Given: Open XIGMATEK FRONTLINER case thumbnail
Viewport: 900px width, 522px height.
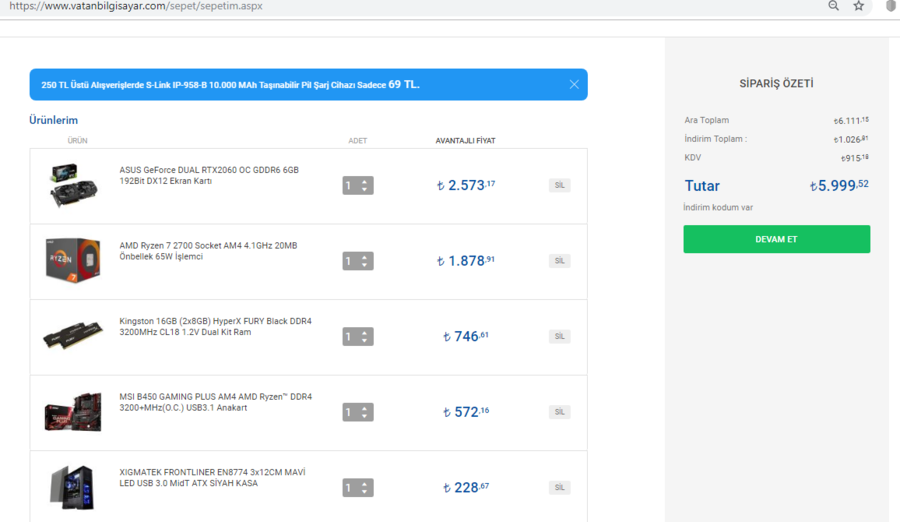Looking at the screenshot, I should pyautogui.click(x=72, y=488).
